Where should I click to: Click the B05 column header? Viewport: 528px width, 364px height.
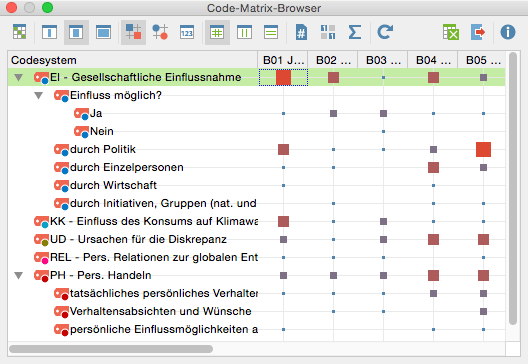(482, 60)
